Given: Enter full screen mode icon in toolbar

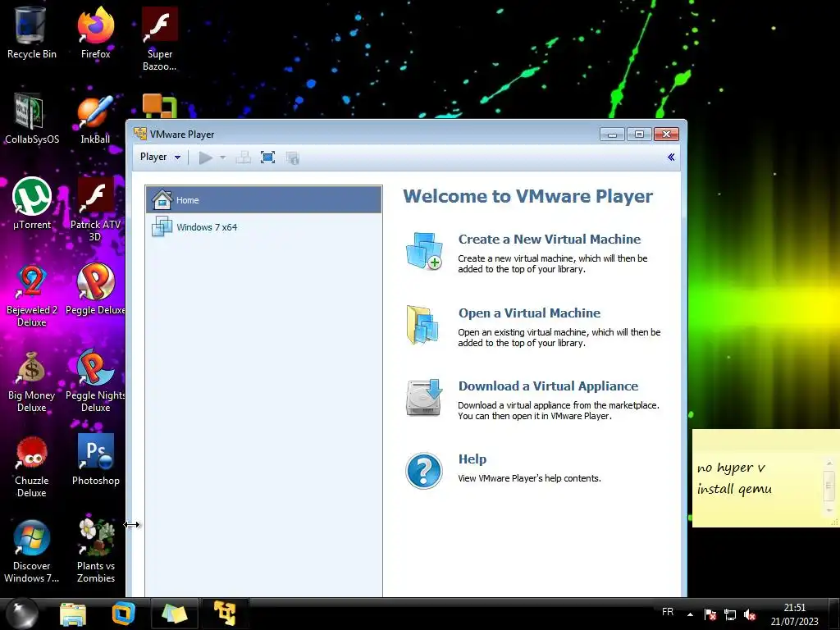Looking at the screenshot, I should point(268,157).
